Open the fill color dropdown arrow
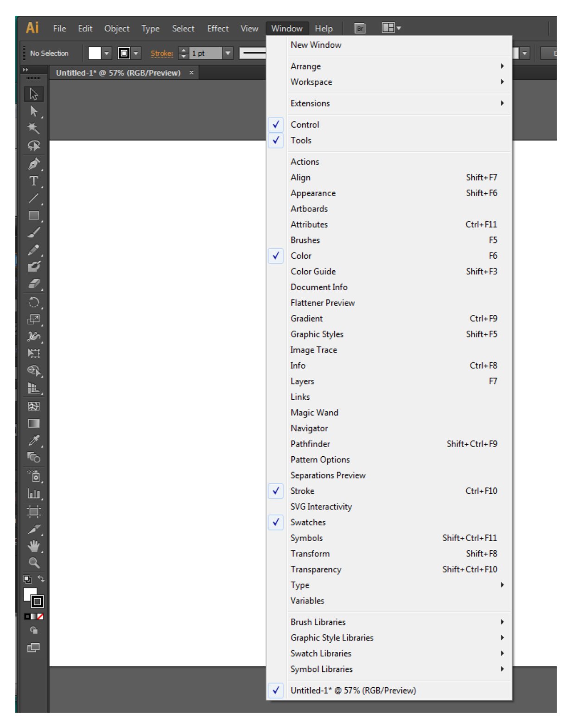572x728 pixels. (107, 53)
